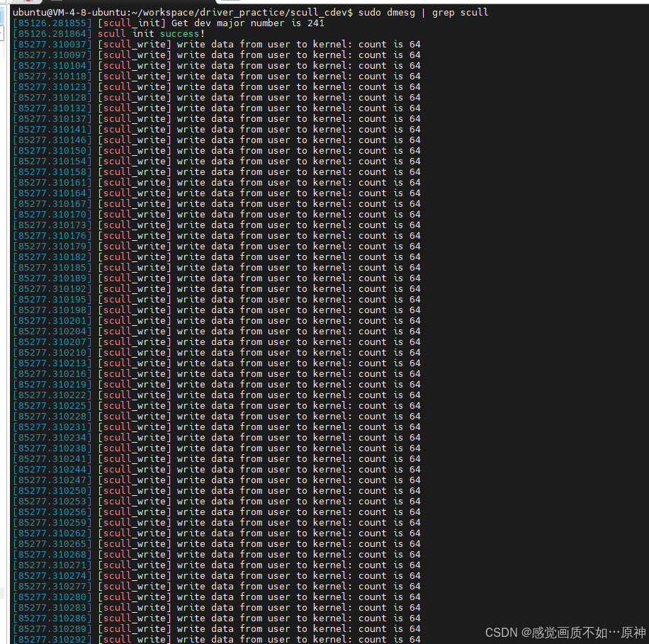Click the log line stamped 85277.310192
The height and width of the screenshot is (644, 649).
coord(217,289)
